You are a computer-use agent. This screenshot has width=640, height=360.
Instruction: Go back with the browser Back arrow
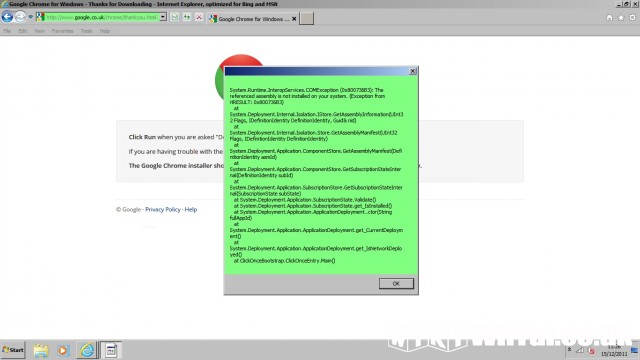pyautogui.click(x=7, y=17)
